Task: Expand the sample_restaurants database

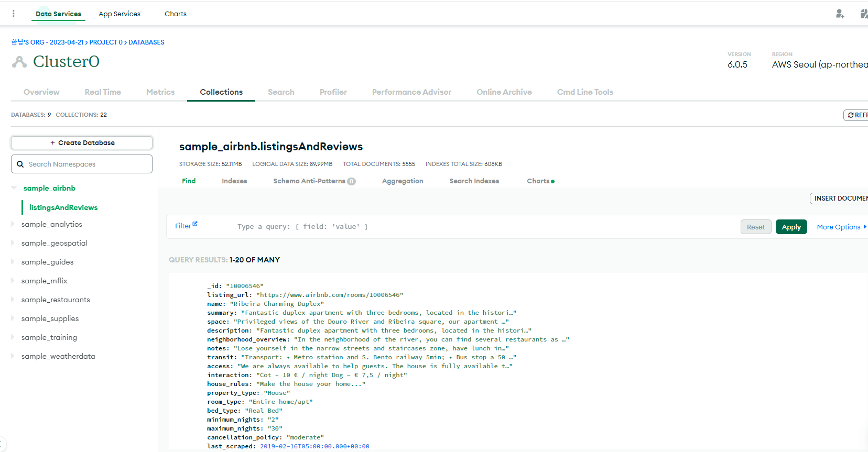Action: point(13,300)
